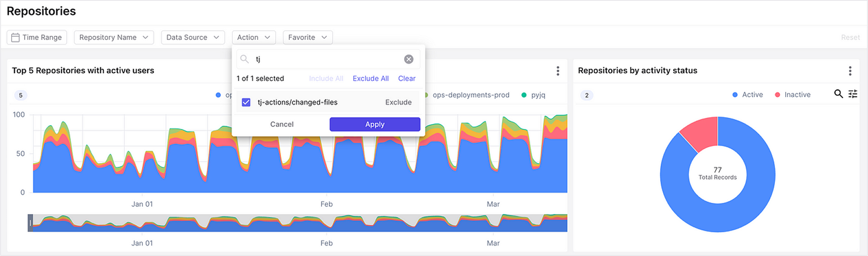Click the series count badge 5

(x=20, y=95)
